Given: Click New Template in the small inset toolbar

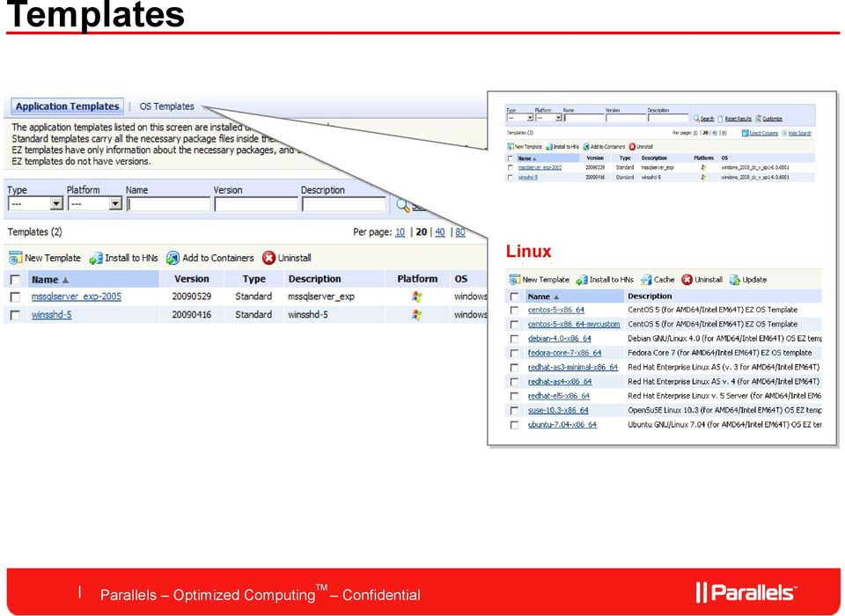Looking at the screenshot, I should (x=525, y=147).
